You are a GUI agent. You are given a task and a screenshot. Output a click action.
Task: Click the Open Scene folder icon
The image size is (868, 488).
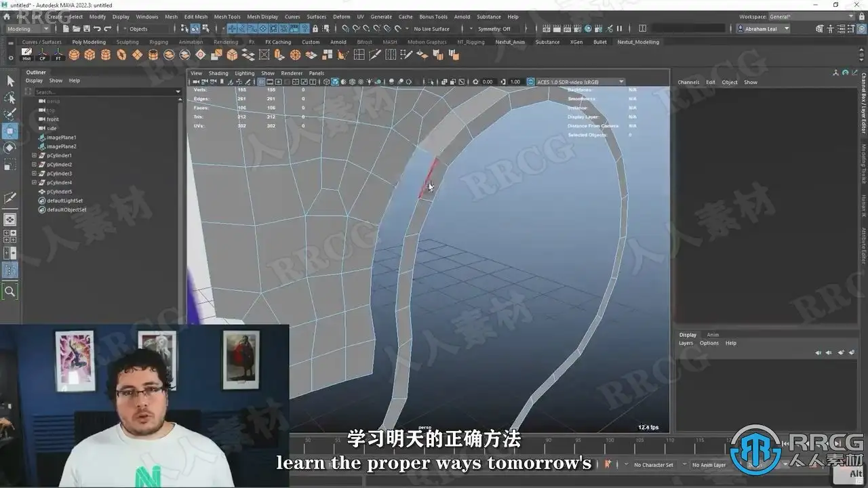pyautogui.click(x=77, y=28)
